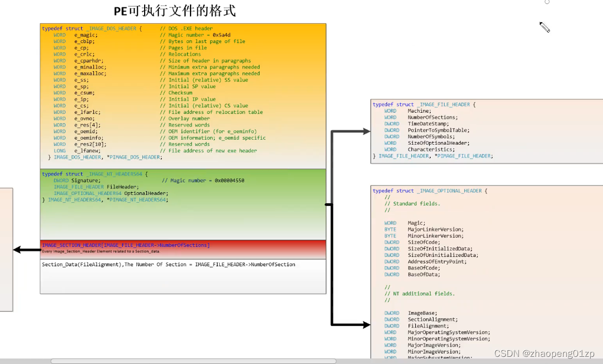Select the "_IMAGE_OPTIONAL_HEADER" struct name

(449, 191)
